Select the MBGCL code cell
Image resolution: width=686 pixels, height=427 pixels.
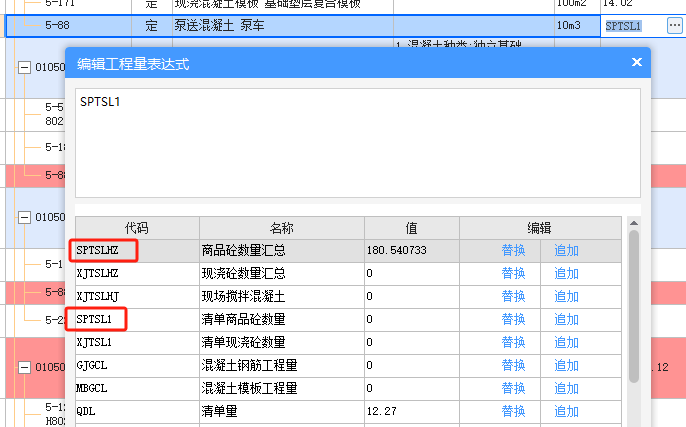tap(137, 388)
